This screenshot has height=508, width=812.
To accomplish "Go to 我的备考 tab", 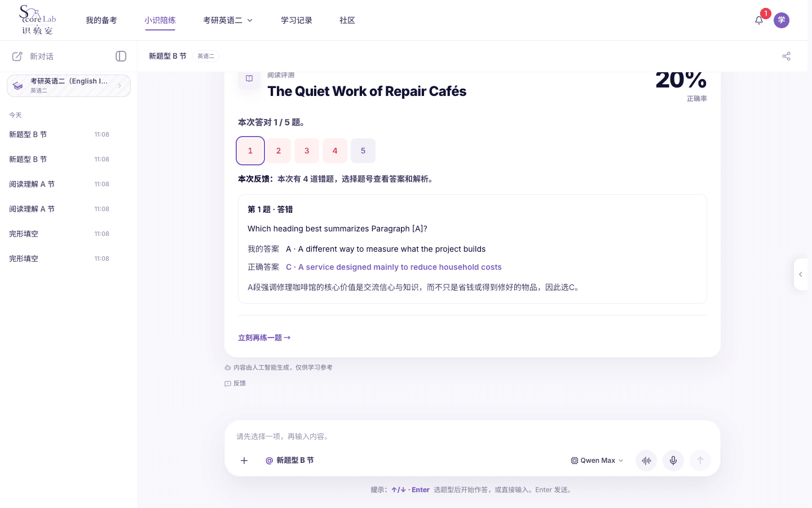I will [x=101, y=20].
